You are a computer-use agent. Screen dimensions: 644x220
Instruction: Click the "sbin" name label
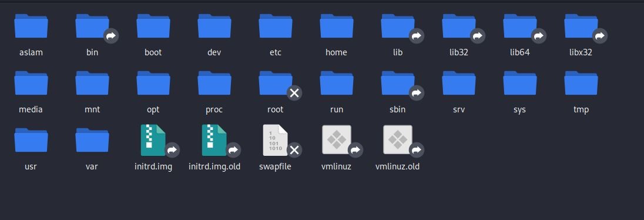[398, 110]
